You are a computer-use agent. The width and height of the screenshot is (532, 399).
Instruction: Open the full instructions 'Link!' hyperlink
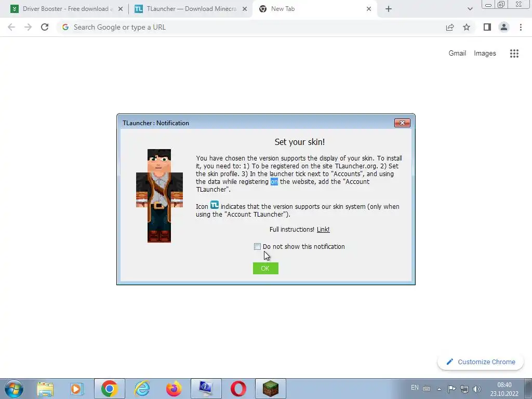[x=323, y=229]
